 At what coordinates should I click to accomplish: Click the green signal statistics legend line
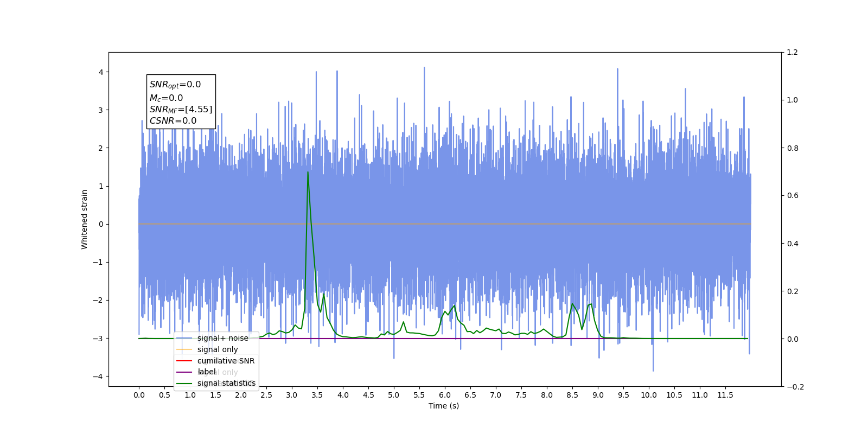[x=184, y=384]
